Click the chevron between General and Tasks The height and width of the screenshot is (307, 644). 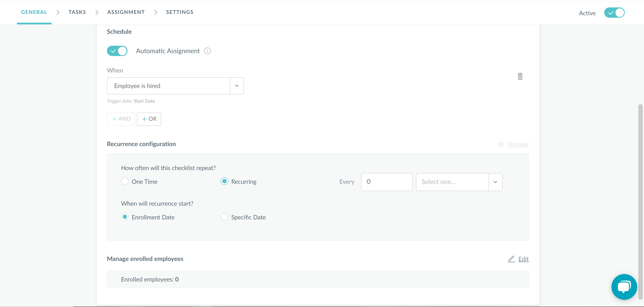[x=58, y=12]
